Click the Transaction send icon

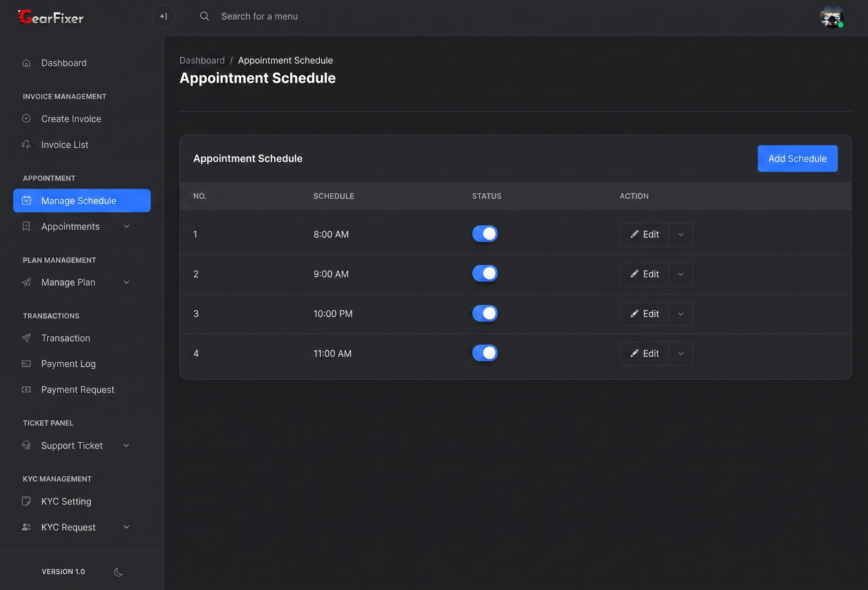pyautogui.click(x=26, y=338)
